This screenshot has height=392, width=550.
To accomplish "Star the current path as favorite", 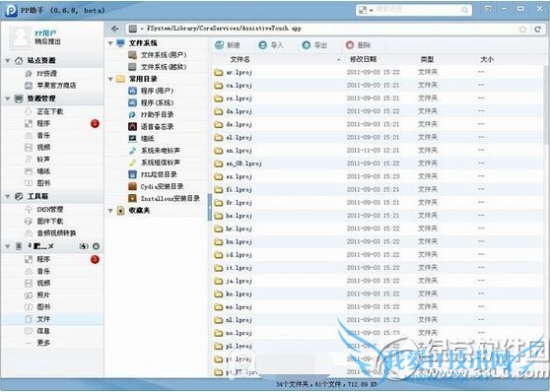I will point(522,30).
